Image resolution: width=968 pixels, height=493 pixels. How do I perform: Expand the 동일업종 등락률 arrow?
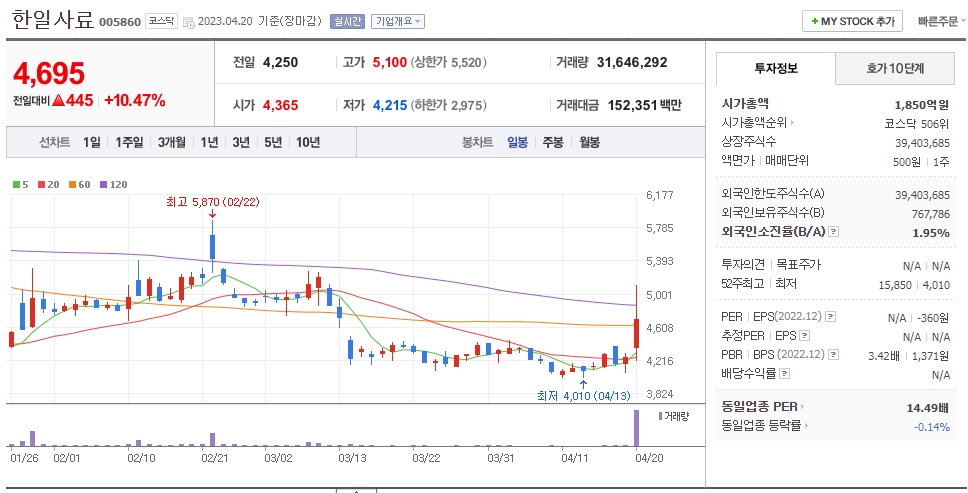806,425
